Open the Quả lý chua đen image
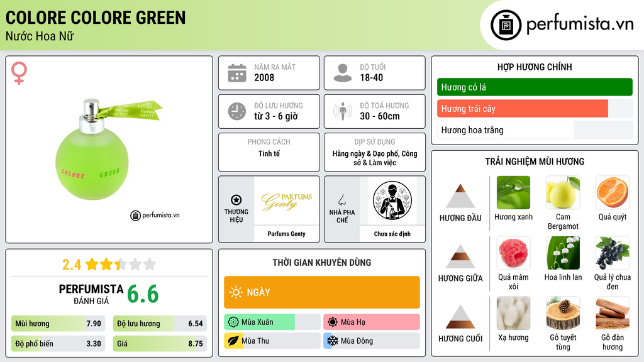Screen dimensions: 644x362 coord(613,253)
